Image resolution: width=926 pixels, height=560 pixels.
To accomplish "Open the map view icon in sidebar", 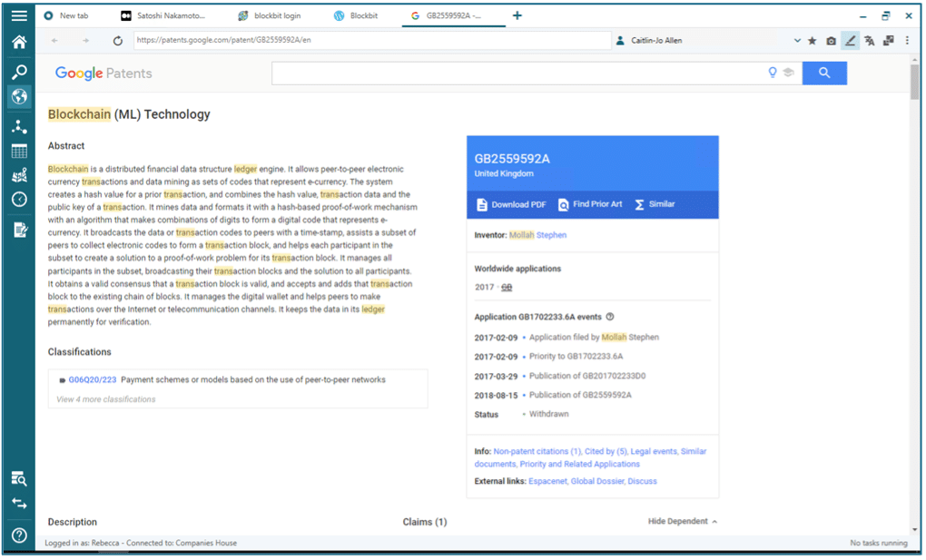I will click(19, 175).
